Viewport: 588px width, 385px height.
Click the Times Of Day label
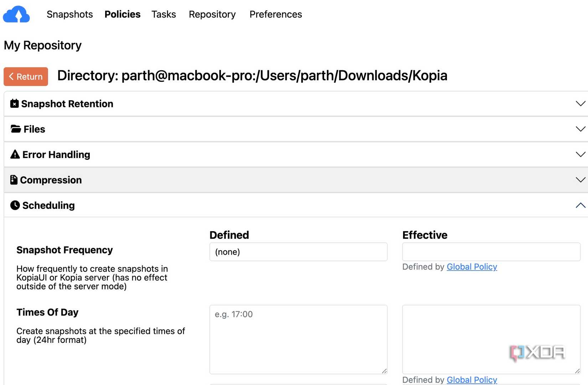click(x=47, y=312)
